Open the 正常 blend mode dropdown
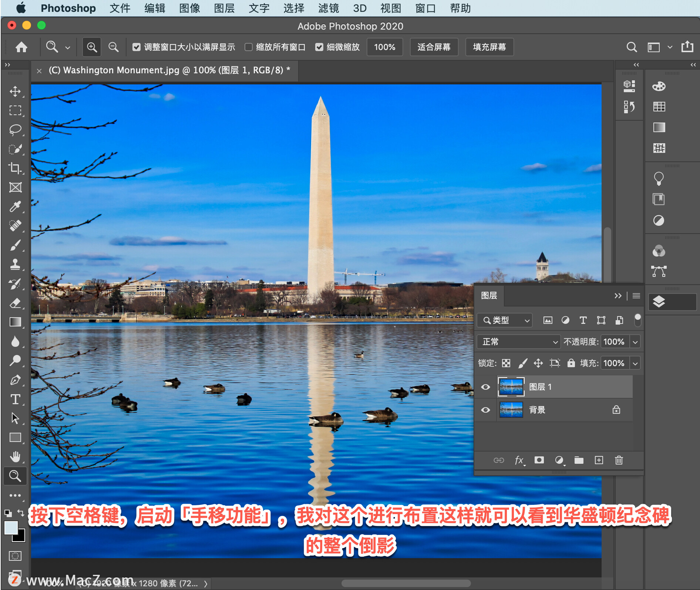700x590 pixels. (518, 342)
